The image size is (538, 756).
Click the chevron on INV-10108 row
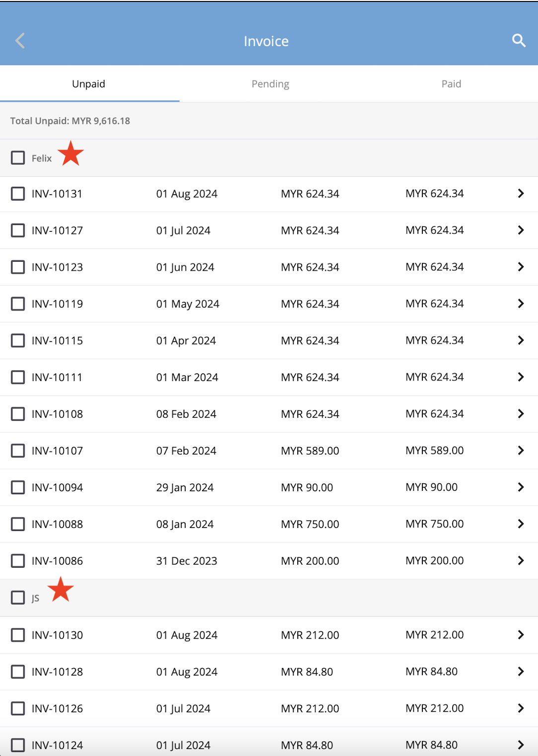pos(521,414)
